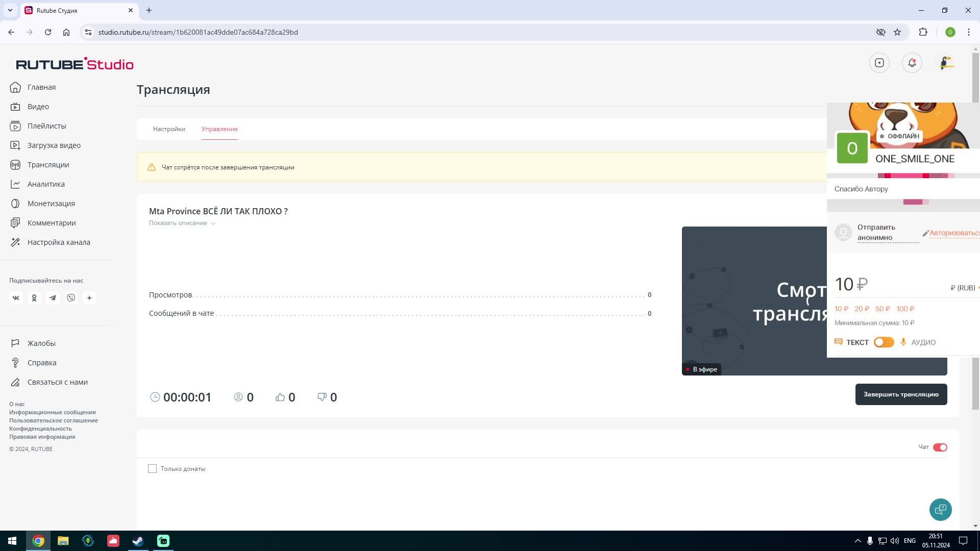Expand Показать описание
This screenshot has height=551, width=980.
pos(182,223)
